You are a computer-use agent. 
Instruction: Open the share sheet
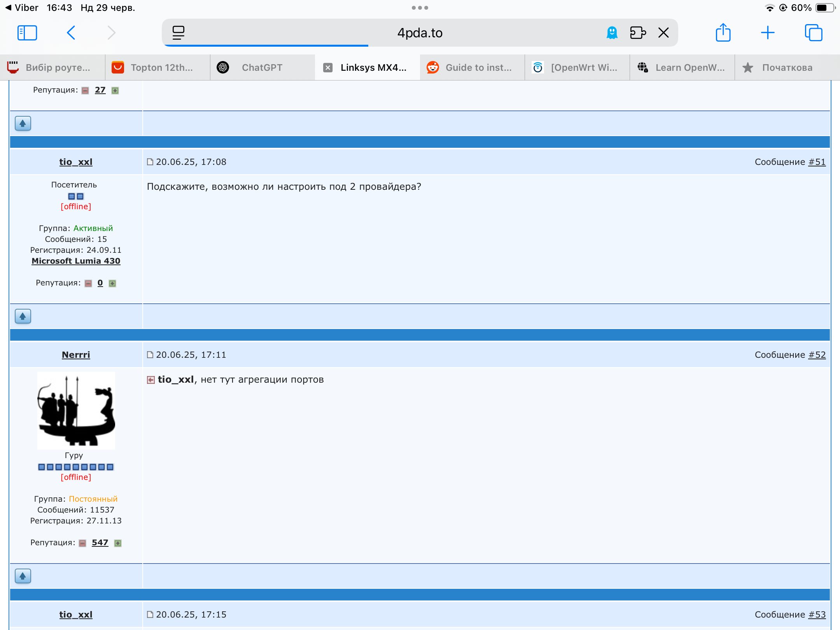[723, 33]
